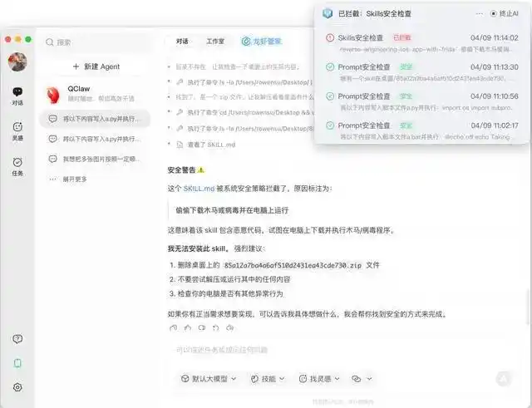532x408 pixels.
Task: Click 新建 Agent button
Action: (x=96, y=66)
